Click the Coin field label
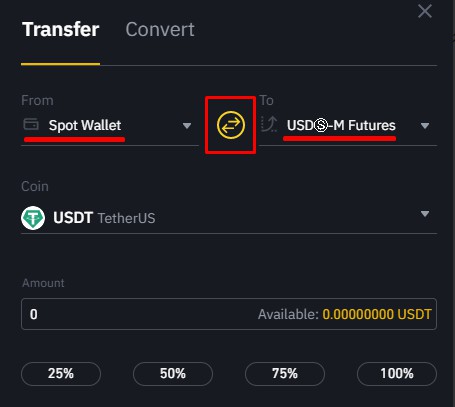The width and height of the screenshot is (455, 407). (35, 186)
